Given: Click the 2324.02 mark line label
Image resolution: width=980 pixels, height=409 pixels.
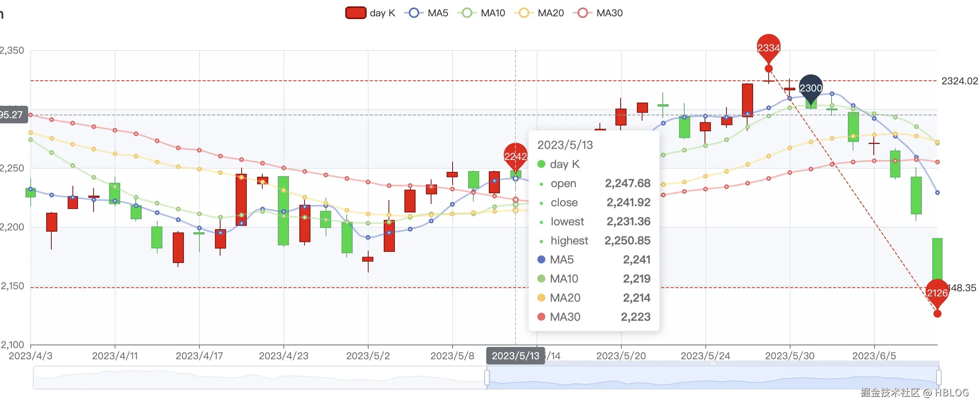Looking at the screenshot, I should (960, 81).
